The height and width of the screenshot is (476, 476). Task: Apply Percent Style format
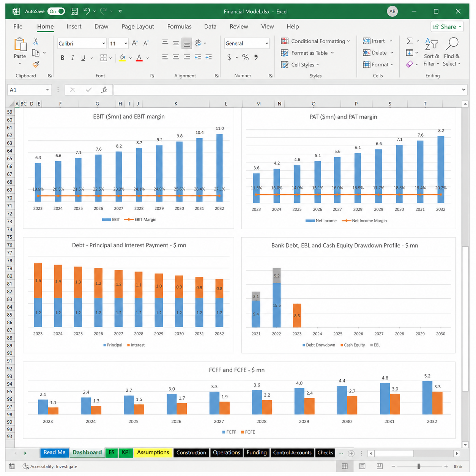[246, 57]
